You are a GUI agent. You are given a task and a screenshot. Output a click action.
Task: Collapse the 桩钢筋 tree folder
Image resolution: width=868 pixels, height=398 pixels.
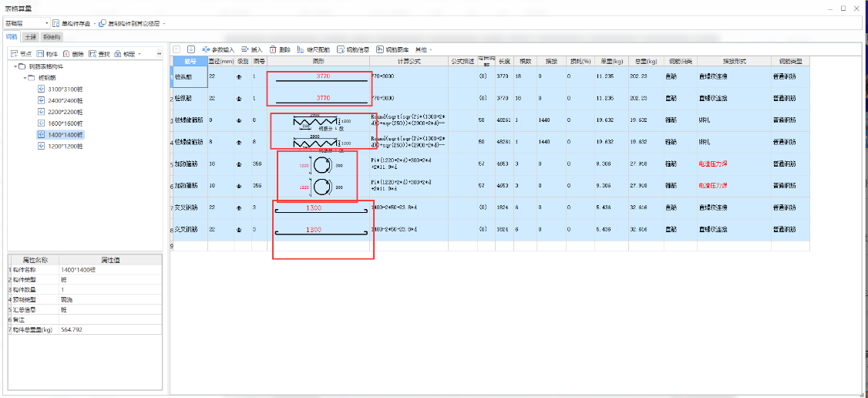(25, 78)
